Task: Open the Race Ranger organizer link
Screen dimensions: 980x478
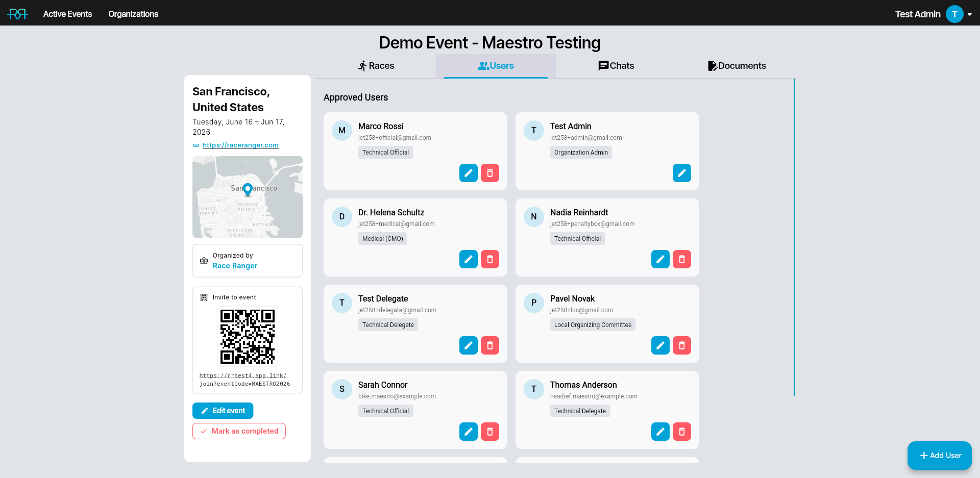Action: coord(235,266)
